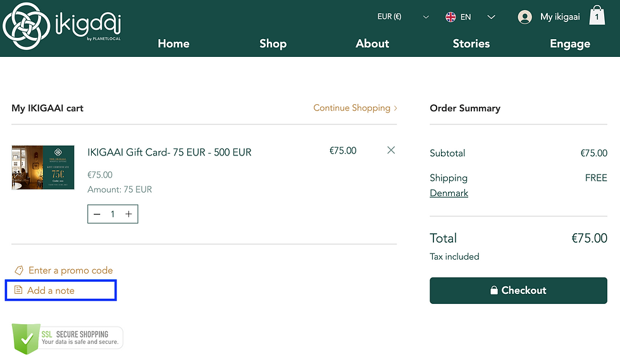This screenshot has width=620, height=364.
Task: Click Add a note link
Action: click(x=51, y=291)
